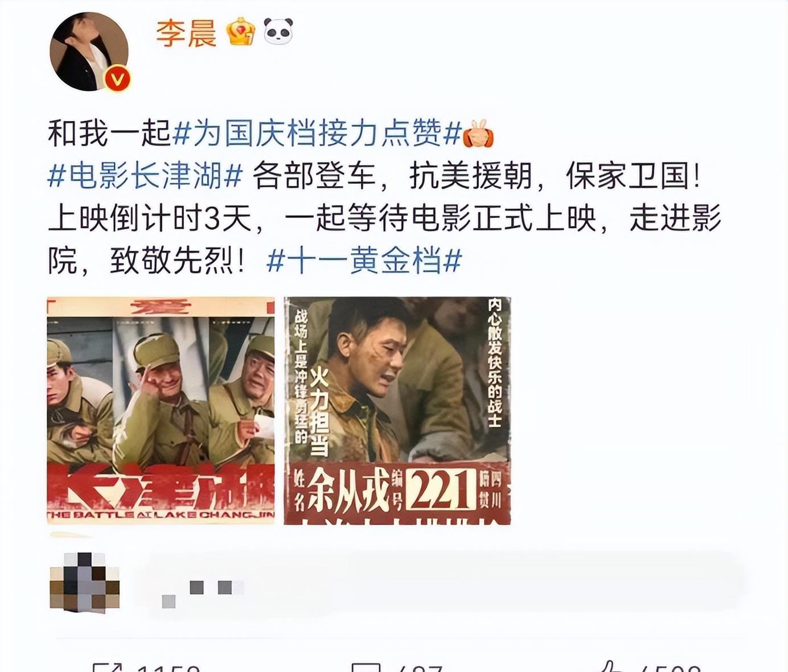Click the orange verified V badge
Screen dimensions: 788x672
click(x=118, y=79)
